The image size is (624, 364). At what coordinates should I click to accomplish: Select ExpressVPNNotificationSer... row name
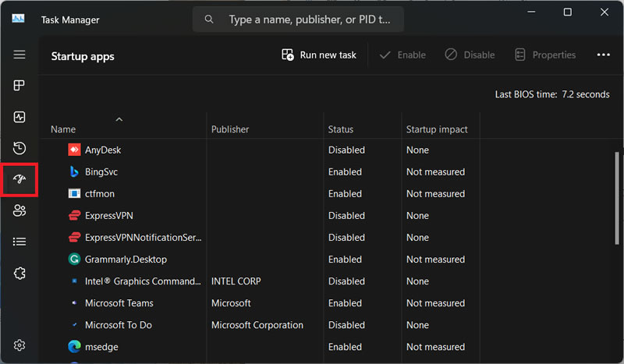(x=144, y=238)
